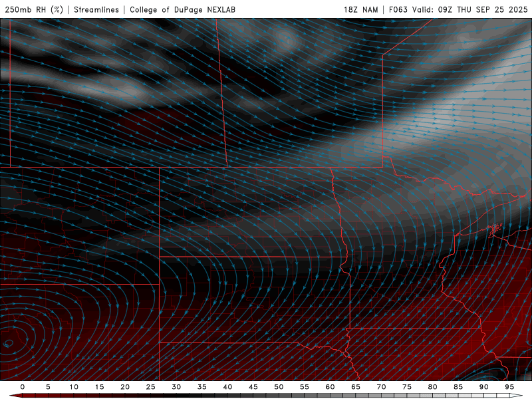The image size is (532, 399).
Task: Click the "09Z THU SEP 25 2025" valid time
Action: pos(483,9)
